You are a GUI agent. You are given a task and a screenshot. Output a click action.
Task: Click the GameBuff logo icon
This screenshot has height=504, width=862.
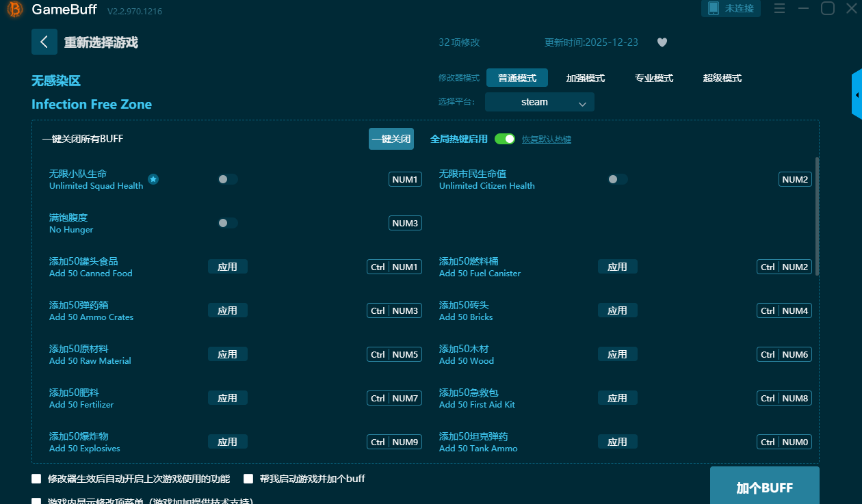14,10
